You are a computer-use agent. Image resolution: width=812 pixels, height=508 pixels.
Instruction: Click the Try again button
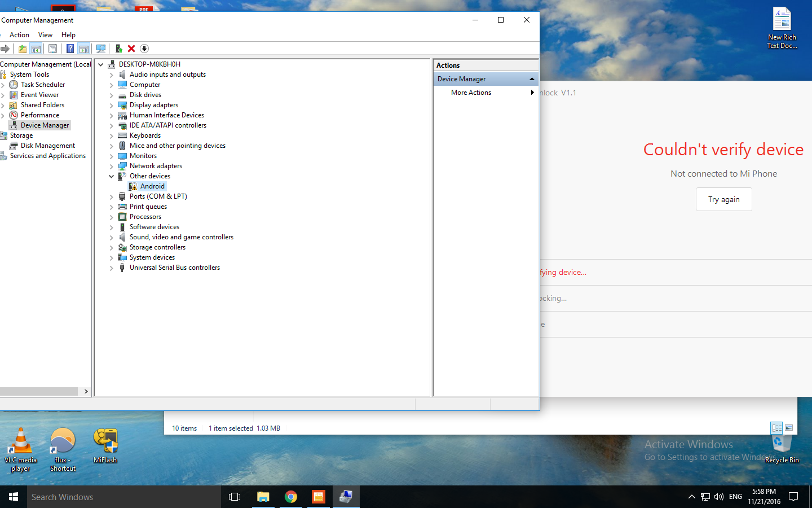pyautogui.click(x=723, y=199)
